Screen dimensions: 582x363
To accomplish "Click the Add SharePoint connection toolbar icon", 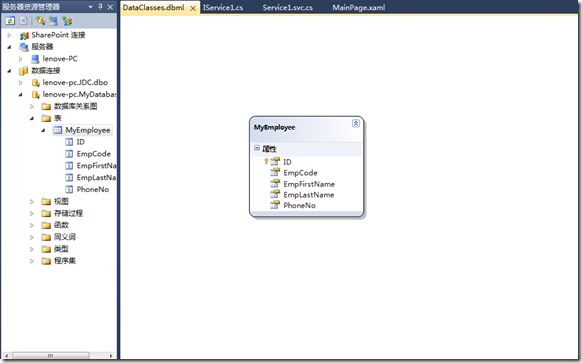I will (x=67, y=21).
